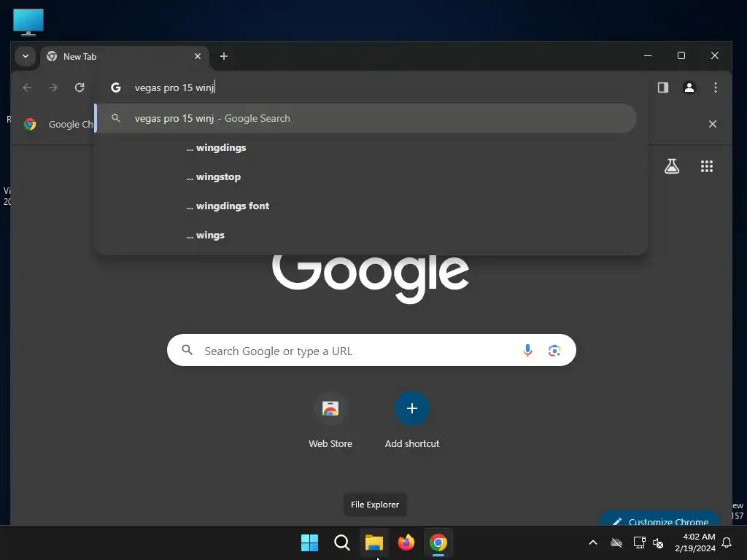
Task: Open the Web Store shortcut
Action: coord(330,420)
